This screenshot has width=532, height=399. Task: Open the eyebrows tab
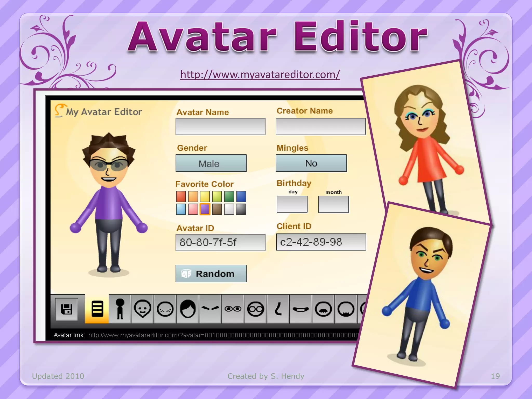click(210, 309)
